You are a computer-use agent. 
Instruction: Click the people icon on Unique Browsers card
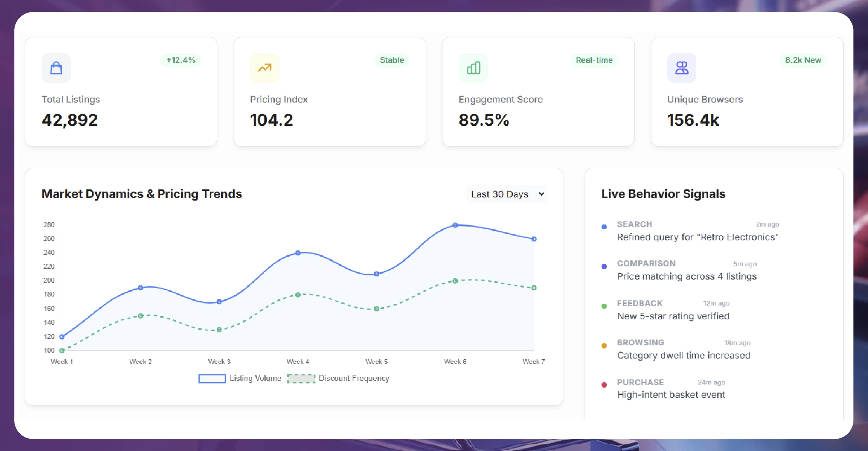[681, 68]
